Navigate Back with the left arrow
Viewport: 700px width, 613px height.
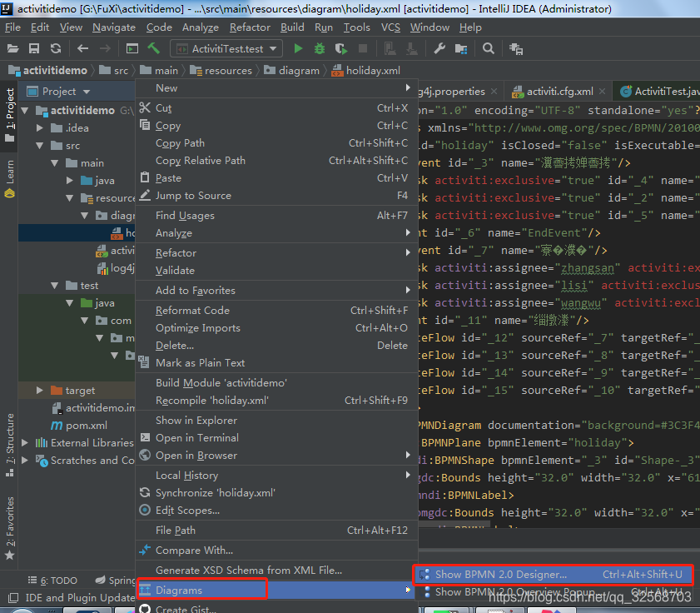(x=82, y=48)
